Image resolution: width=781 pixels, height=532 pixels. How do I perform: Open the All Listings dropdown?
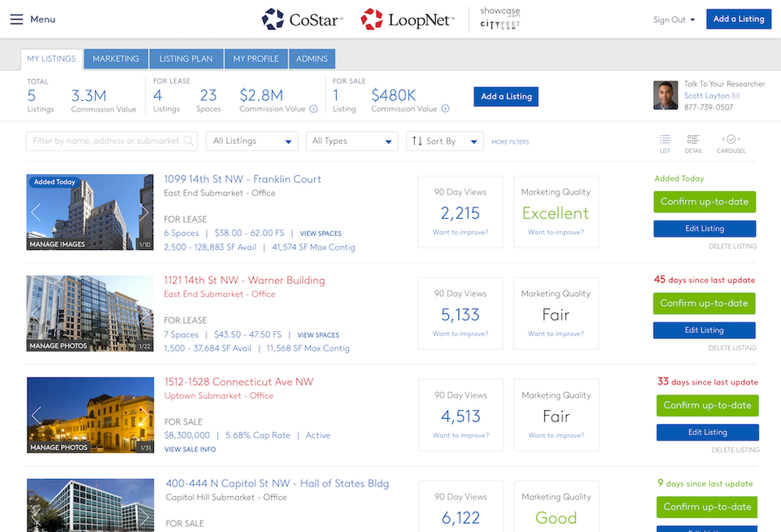point(252,141)
